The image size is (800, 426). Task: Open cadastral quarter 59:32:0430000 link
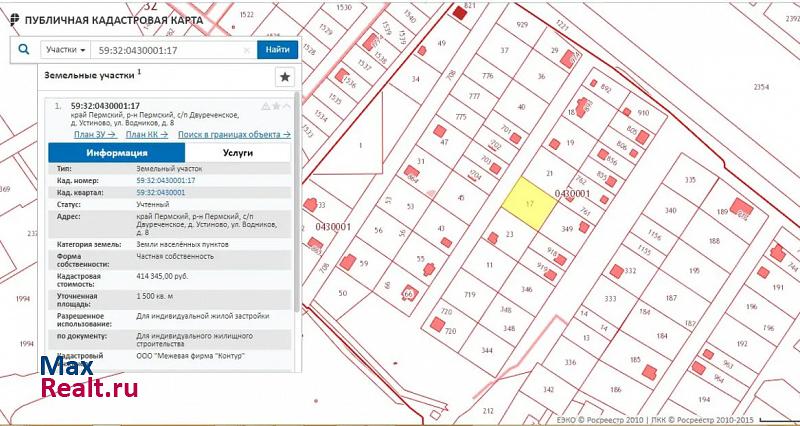coord(160,191)
